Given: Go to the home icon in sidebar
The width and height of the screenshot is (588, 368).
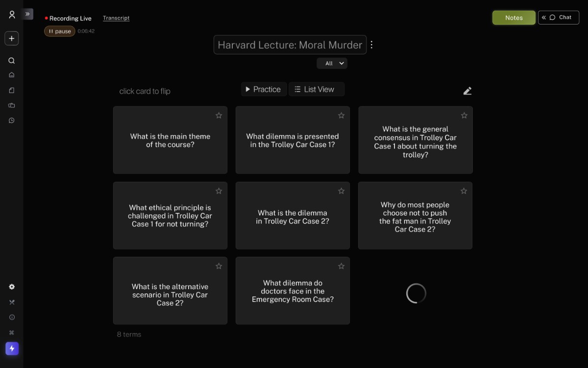Looking at the screenshot, I should point(12,75).
